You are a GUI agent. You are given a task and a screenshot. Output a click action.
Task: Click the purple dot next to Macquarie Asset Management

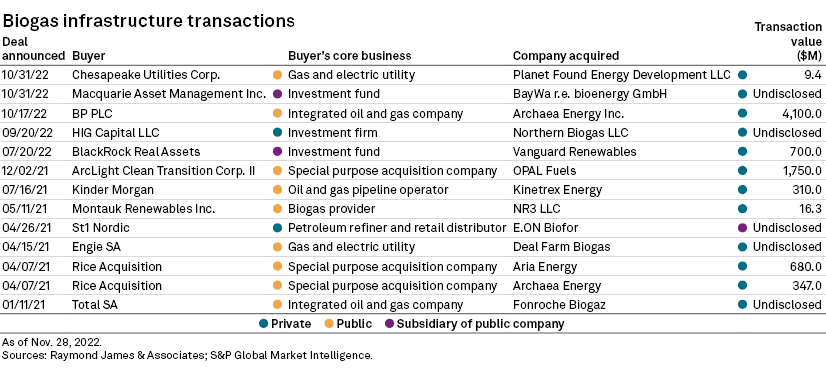click(277, 94)
